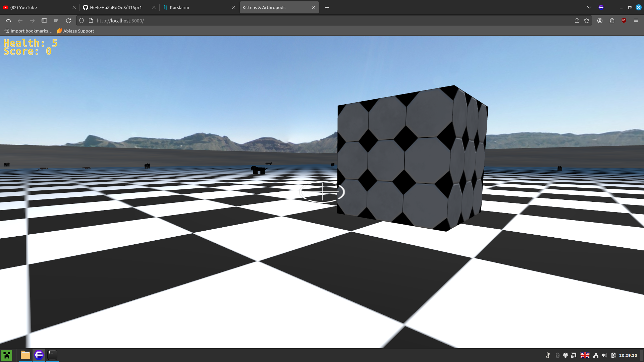Reload the localhost page
The image size is (644, 362).
pyautogui.click(x=68, y=21)
